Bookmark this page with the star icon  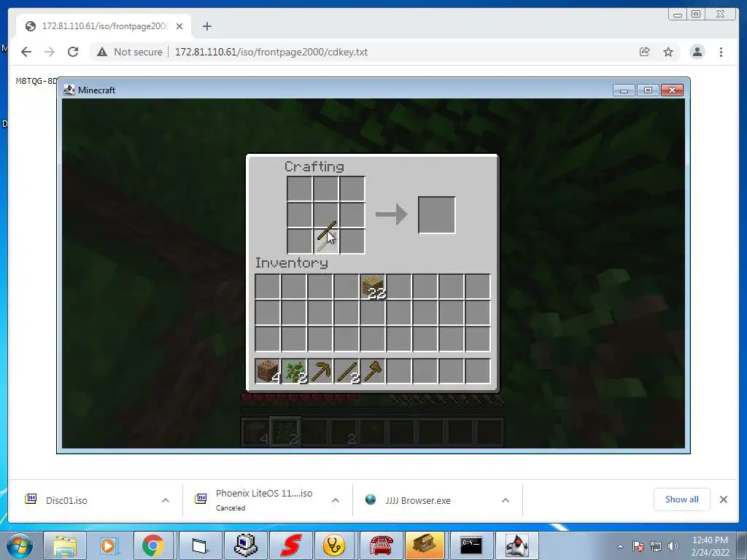coord(668,52)
